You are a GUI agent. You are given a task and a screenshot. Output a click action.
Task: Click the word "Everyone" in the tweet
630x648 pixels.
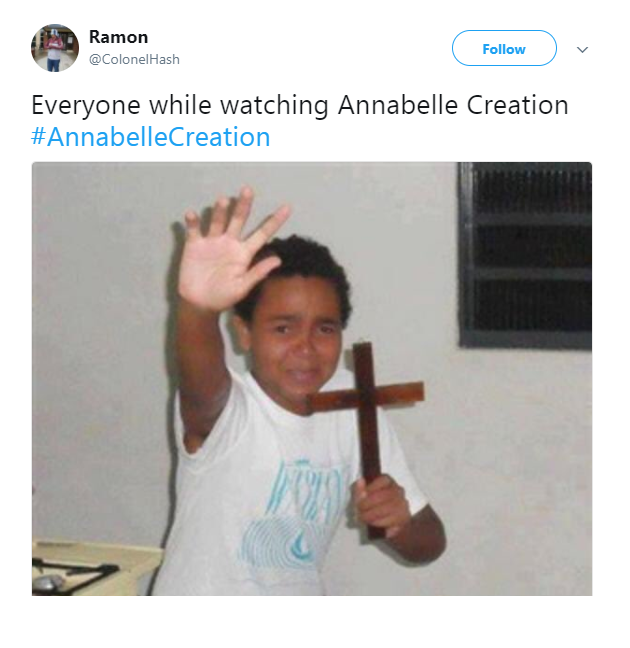86,106
